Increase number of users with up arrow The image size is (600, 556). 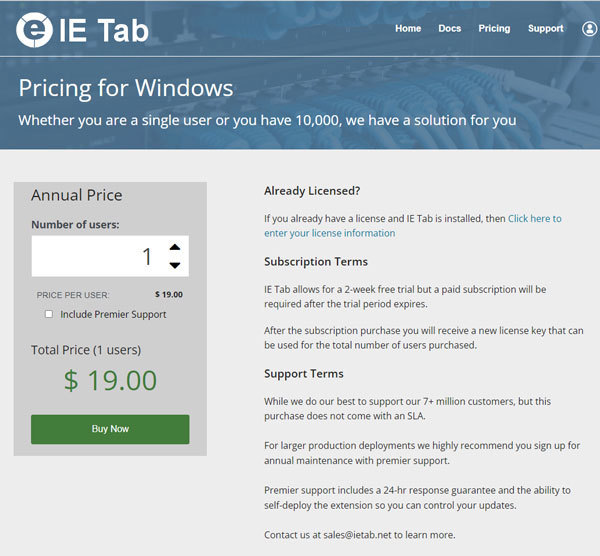175,246
